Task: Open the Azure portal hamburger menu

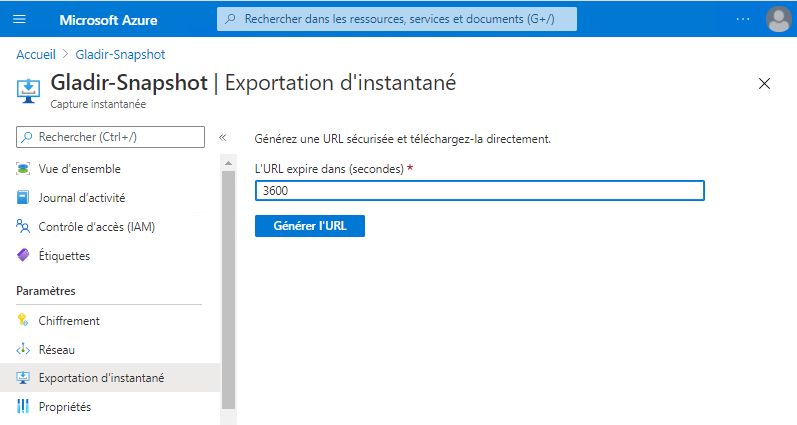Action: click(x=20, y=19)
